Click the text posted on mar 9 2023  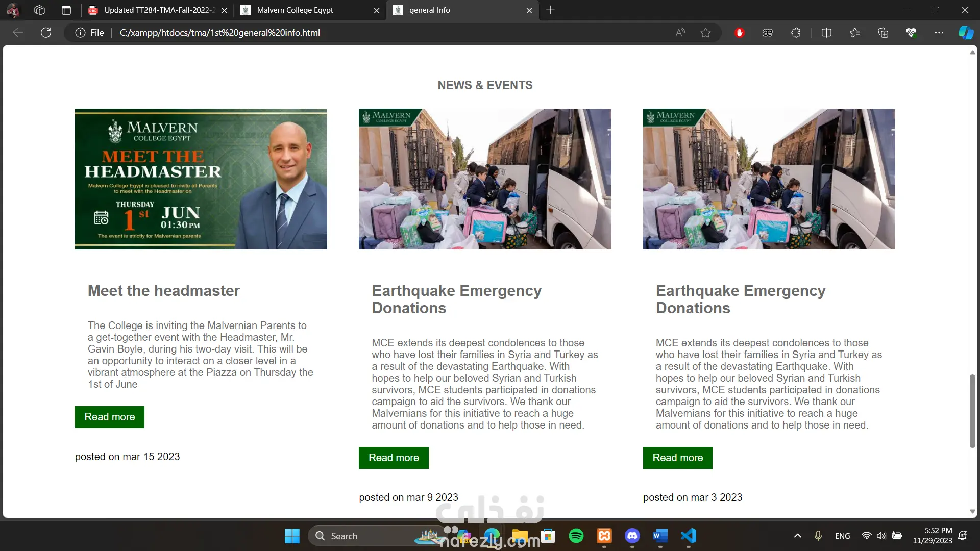click(408, 497)
